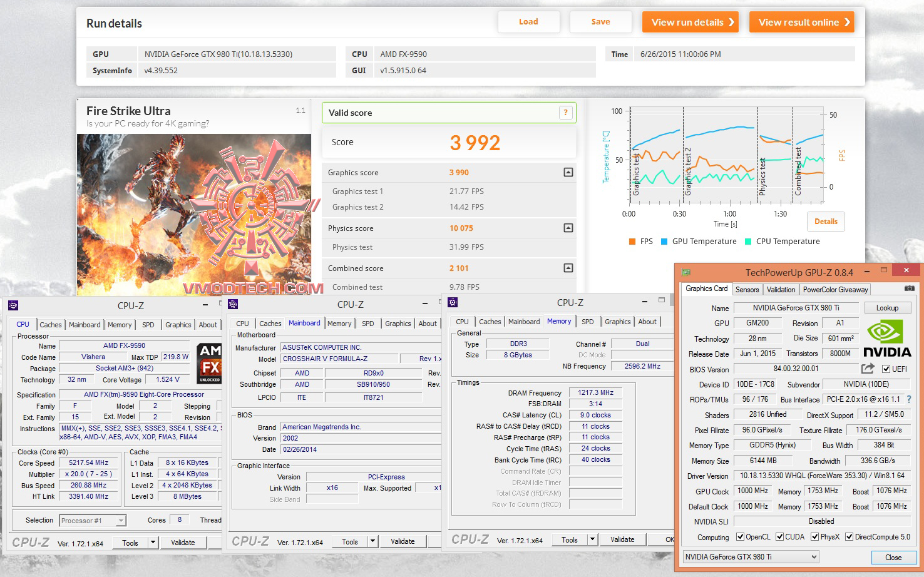Open Tools dropdown arrow in Mainboard window
The image size is (924, 577).
tap(372, 541)
